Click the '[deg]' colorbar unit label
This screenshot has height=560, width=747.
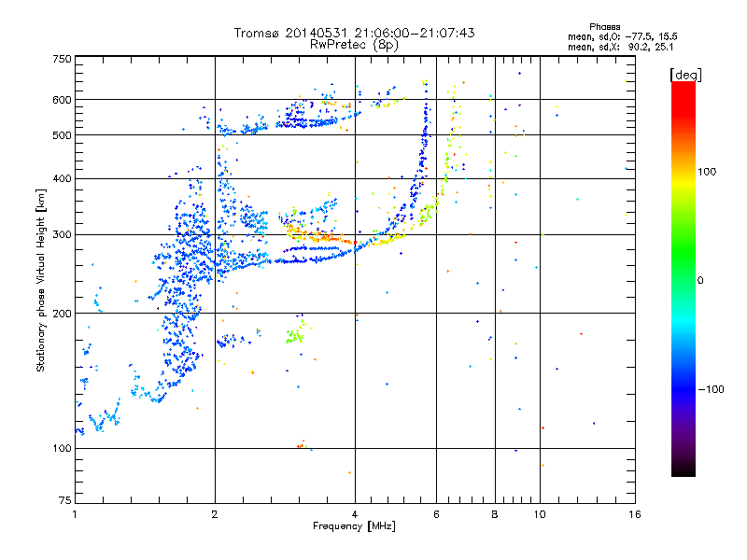tap(685, 75)
